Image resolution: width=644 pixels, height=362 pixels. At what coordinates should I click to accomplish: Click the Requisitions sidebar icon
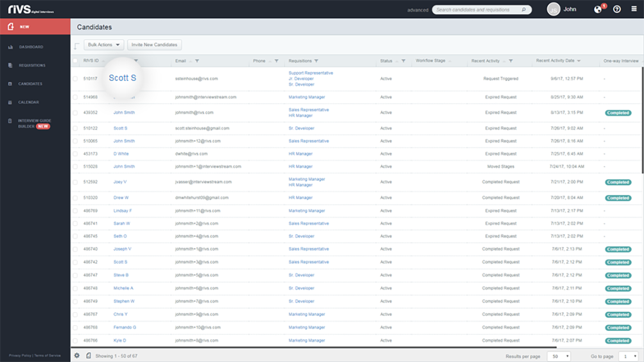coord(10,65)
